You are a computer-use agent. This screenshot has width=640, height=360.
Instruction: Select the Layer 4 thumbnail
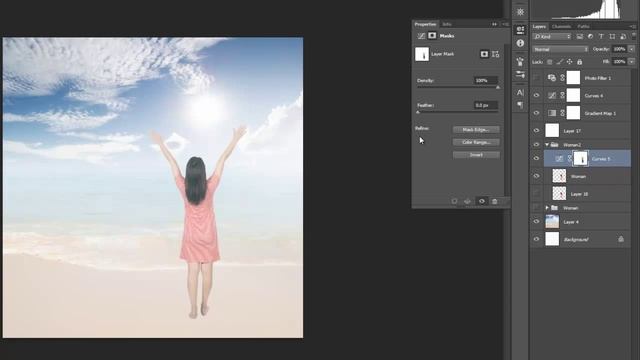click(x=552, y=222)
